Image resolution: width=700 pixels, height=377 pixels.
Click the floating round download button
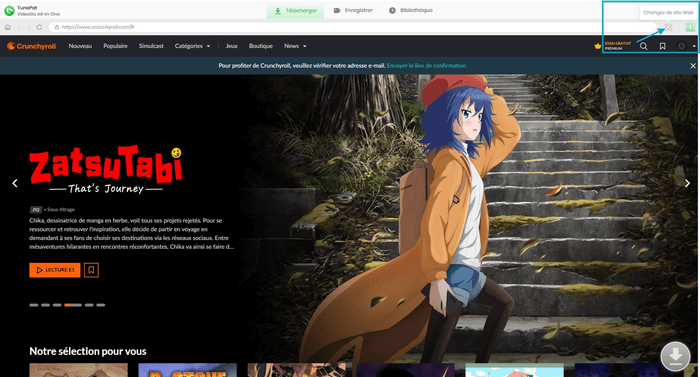click(x=675, y=356)
